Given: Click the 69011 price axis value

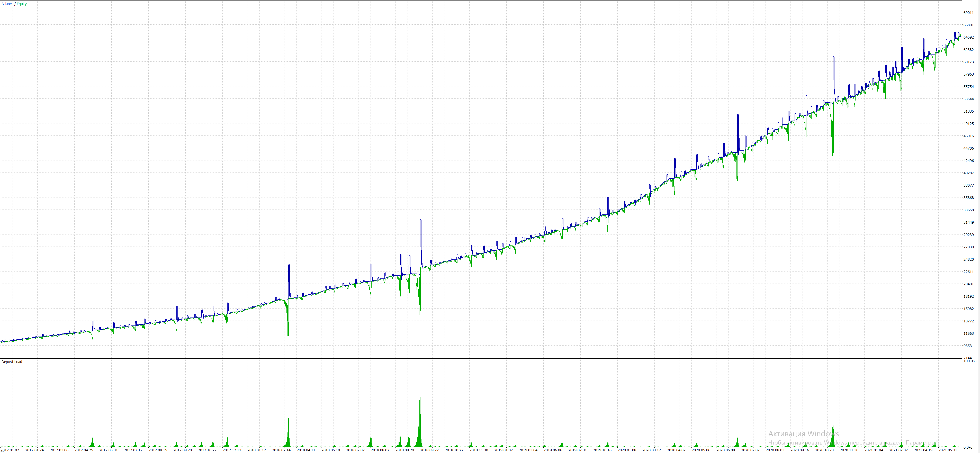Looking at the screenshot, I should click(x=968, y=13).
